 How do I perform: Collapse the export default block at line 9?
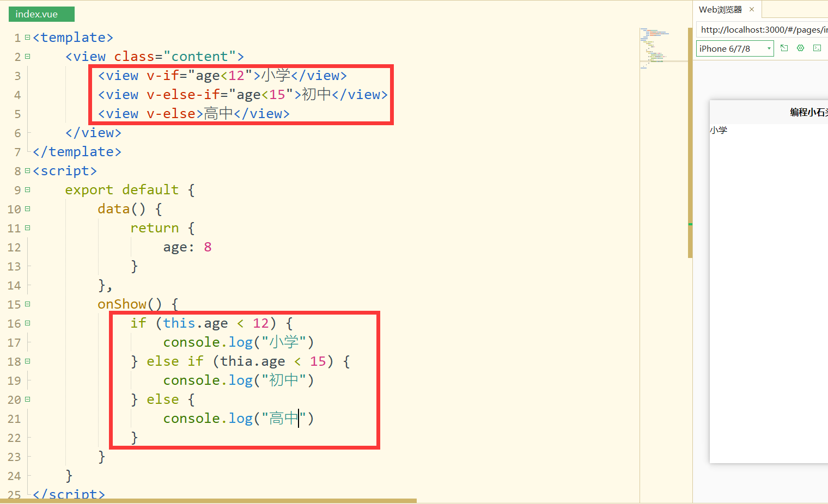[27, 190]
